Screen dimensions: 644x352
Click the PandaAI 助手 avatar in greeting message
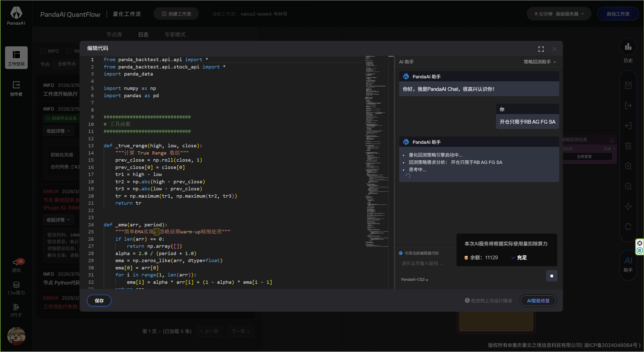pos(406,77)
